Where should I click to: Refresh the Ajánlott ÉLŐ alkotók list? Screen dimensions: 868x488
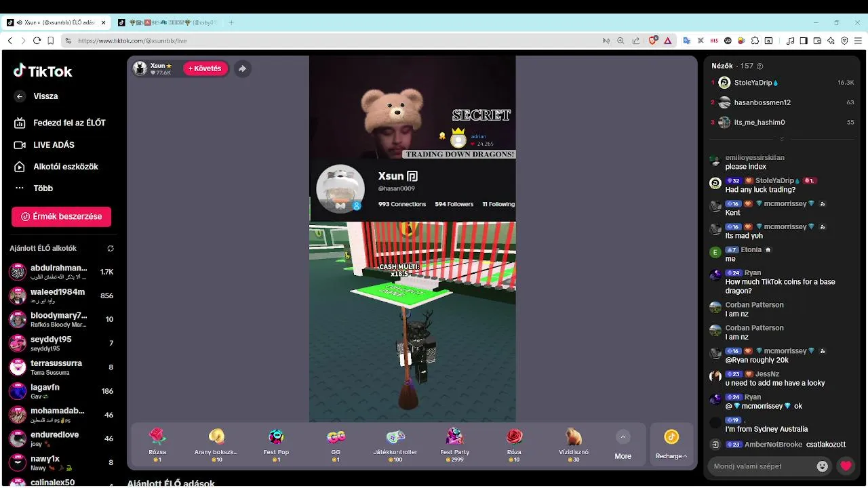[111, 249]
